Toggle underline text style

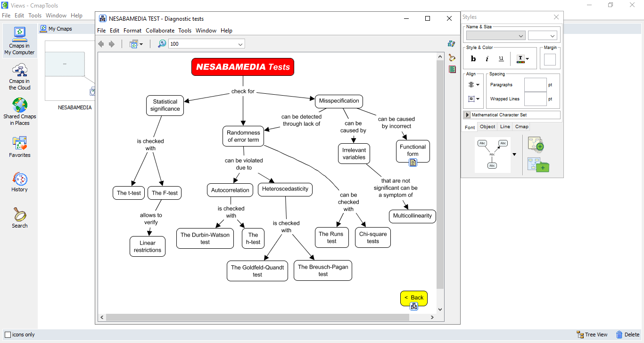point(501,59)
